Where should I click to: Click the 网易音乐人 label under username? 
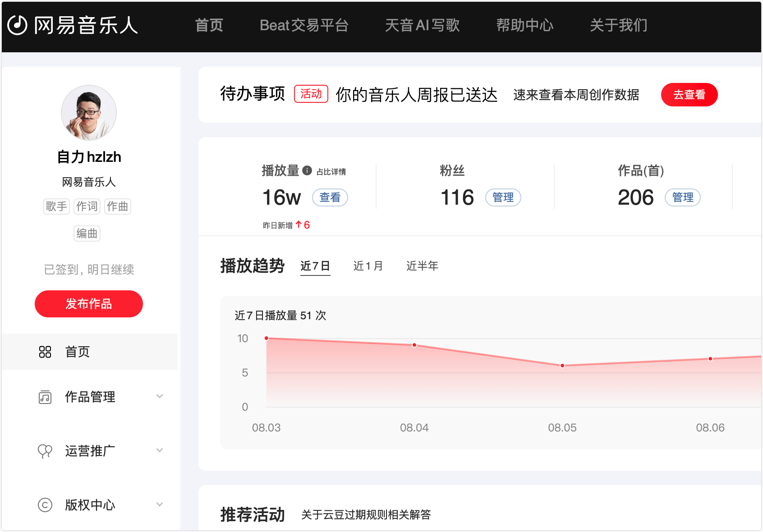[89, 182]
